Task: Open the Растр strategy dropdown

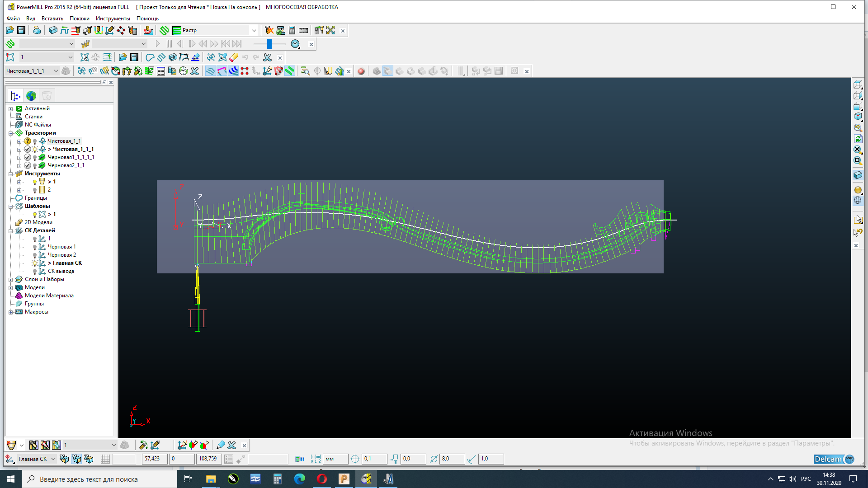Action: point(254,30)
